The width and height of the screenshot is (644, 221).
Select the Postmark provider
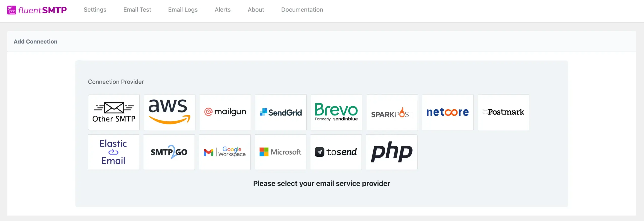click(x=503, y=112)
